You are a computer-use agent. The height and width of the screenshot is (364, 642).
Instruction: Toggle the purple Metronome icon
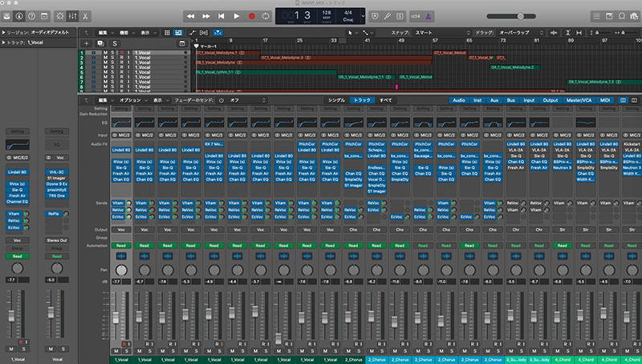428,16
